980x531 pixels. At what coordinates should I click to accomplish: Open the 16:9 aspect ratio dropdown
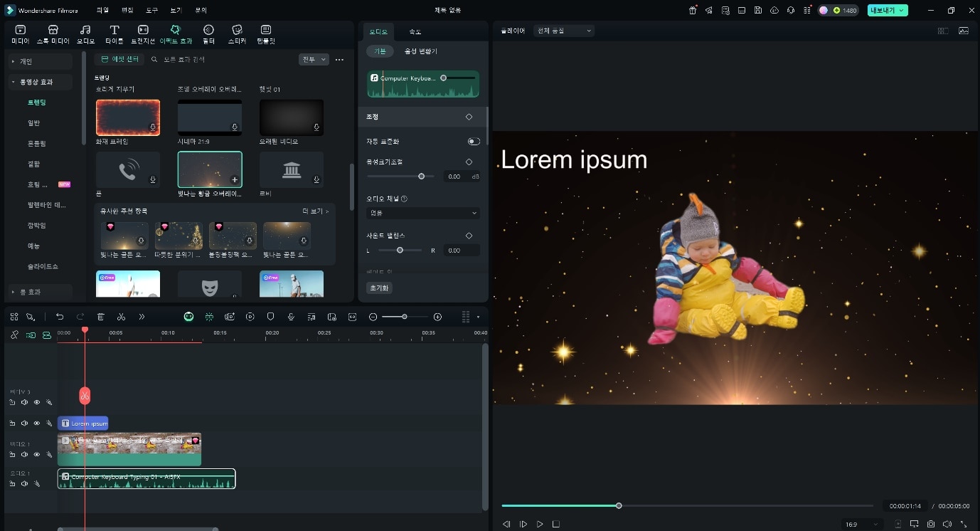click(862, 525)
